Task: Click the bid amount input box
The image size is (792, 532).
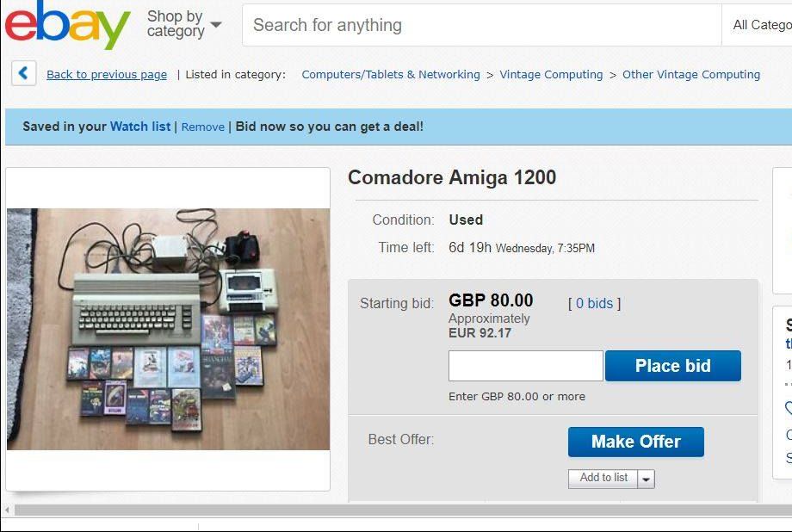Action: tap(526, 366)
